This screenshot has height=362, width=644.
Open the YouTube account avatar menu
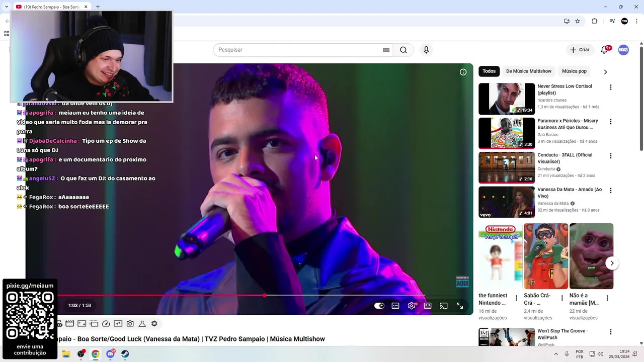point(623,50)
